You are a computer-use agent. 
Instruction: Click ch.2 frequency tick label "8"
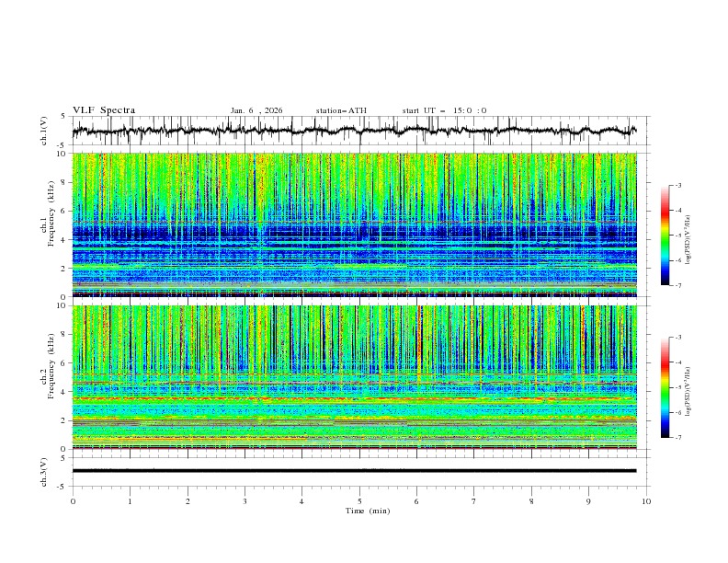pos(63,335)
